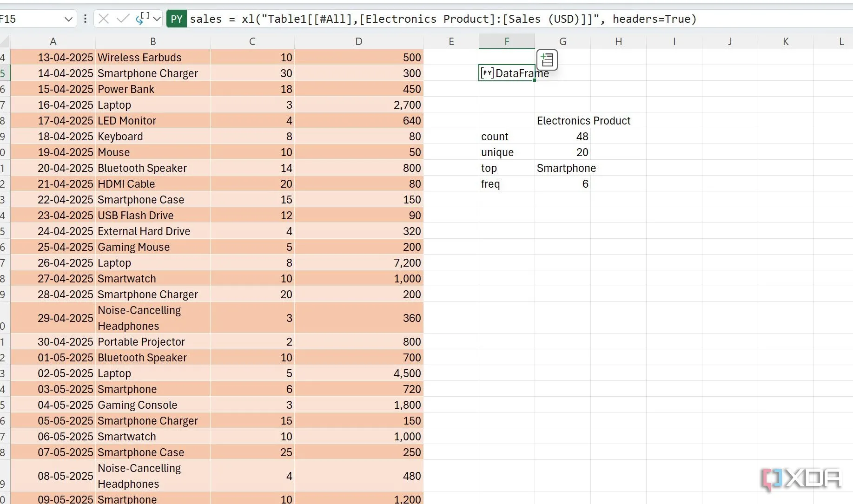The image size is (853, 504).
Task: Select column J header
Action: point(730,41)
